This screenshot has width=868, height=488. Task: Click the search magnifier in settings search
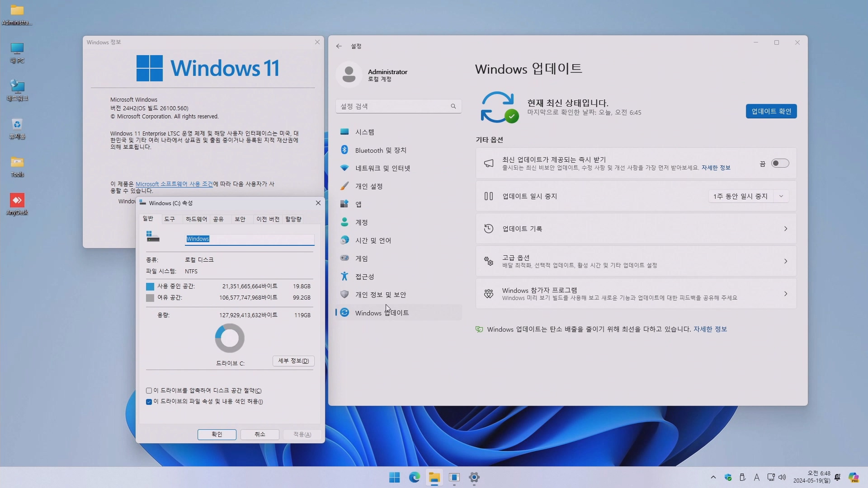[453, 106]
